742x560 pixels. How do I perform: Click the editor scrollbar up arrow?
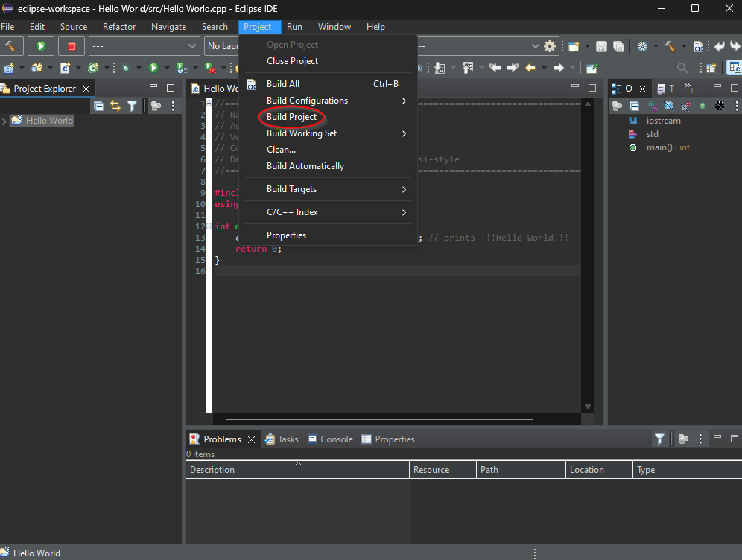point(588,104)
